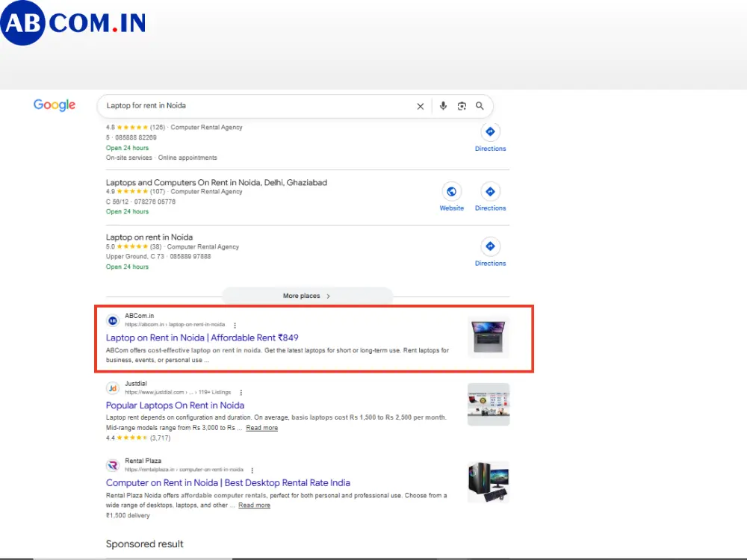The image size is (747, 560).
Task: Click the ABCOM.IN logo
Action: pyautogui.click(x=73, y=22)
